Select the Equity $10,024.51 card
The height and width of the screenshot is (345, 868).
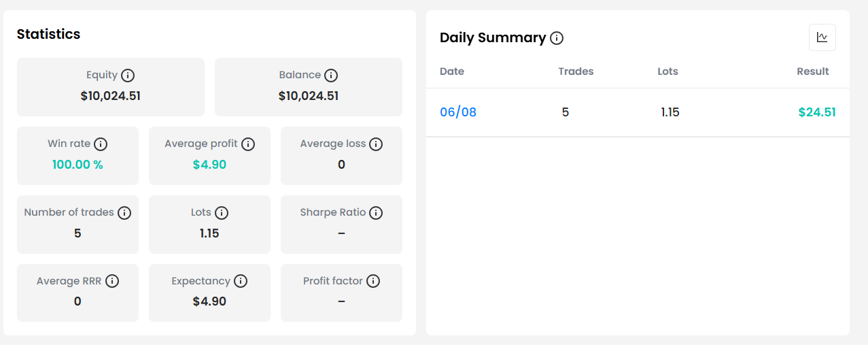click(111, 87)
